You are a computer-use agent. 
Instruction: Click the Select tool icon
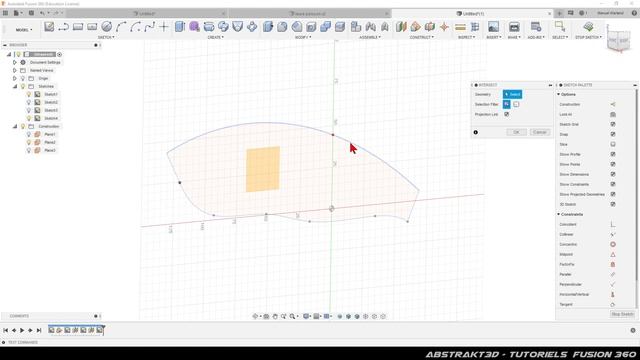(x=560, y=27)
